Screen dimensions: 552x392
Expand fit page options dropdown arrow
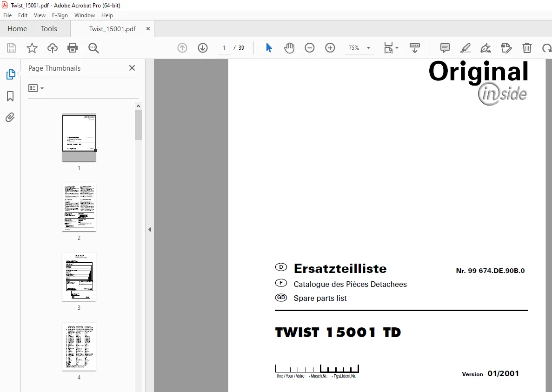(x=397, y=48)
